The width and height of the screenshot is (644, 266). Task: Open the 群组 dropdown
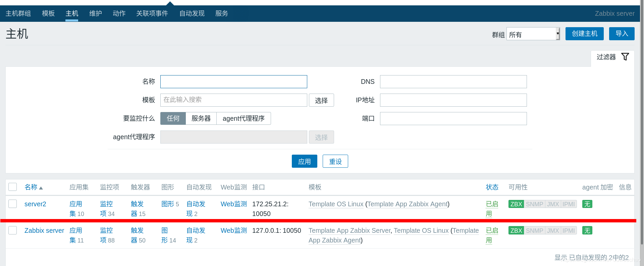533,34
